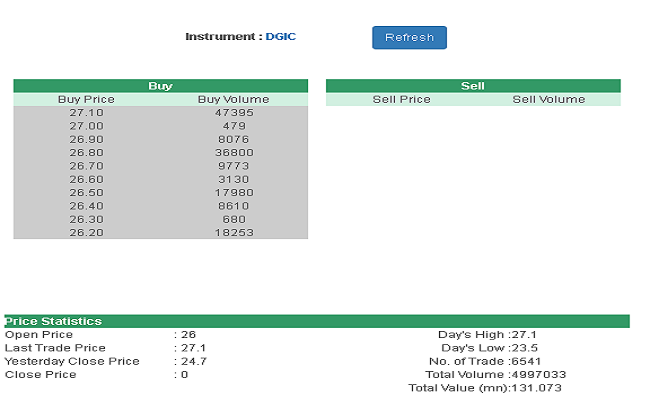Image resolution: width=650 pixels, height=400 pixels.
Task: Click buy volume 18253
Action: click(x=233, y=232)
